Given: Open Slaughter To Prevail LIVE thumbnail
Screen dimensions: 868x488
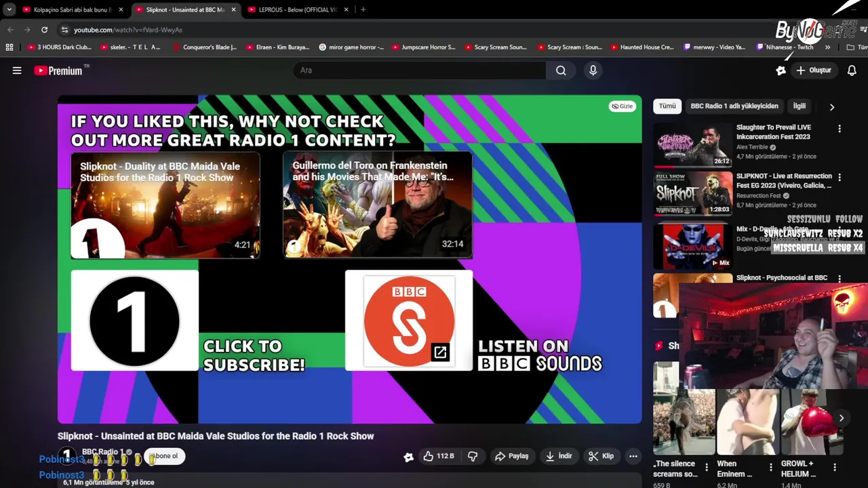Looking at the screenshot, I should pyautogui.click(x=692, y=145).
